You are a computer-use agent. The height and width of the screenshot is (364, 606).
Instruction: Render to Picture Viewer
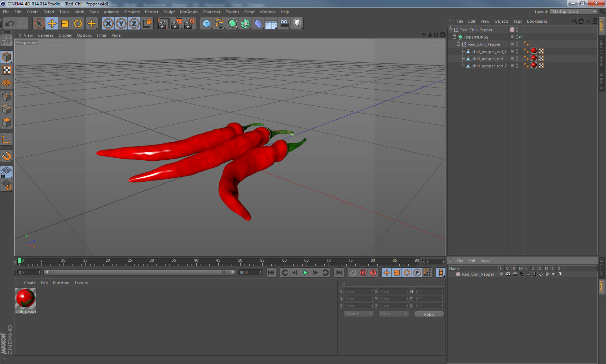tap(176, 24)
